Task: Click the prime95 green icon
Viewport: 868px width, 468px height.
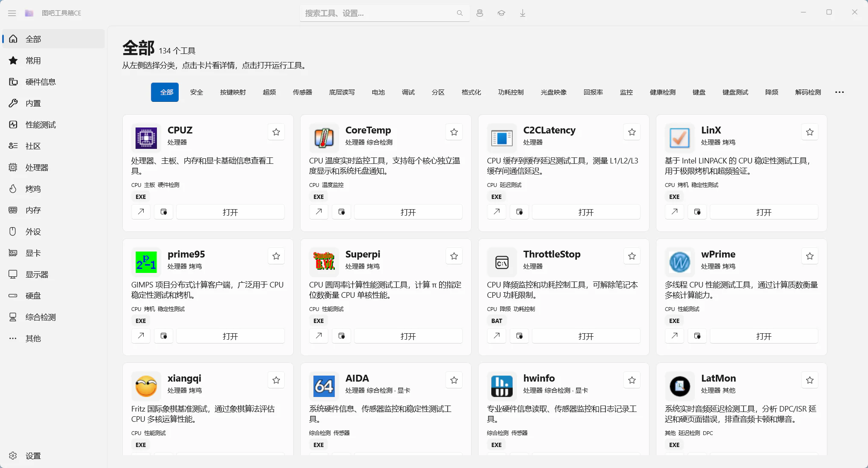Action: 146,262
